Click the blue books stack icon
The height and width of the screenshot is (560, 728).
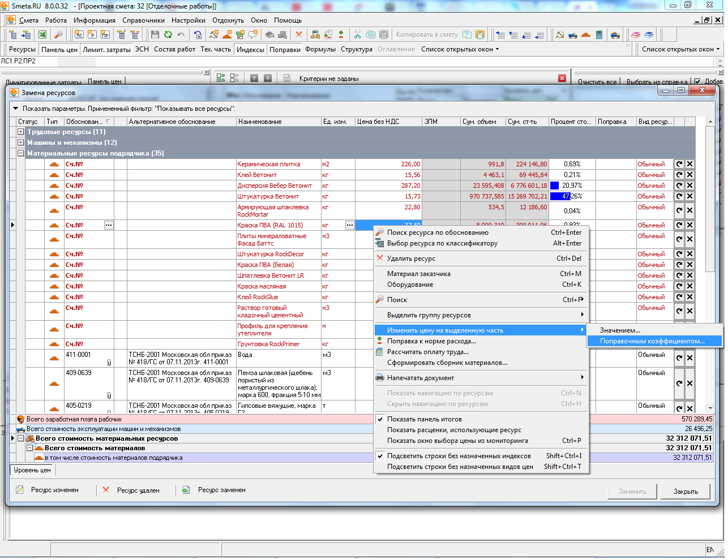pyautogui.click(x=649, y=35)
